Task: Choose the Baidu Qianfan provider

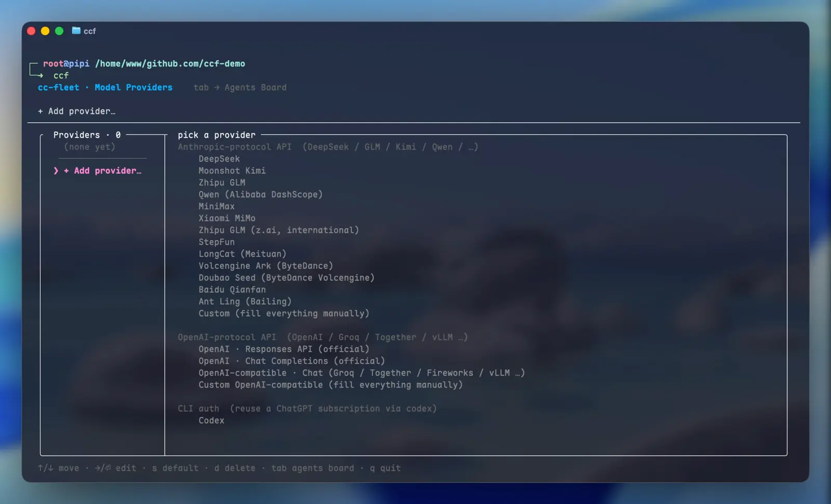Action: pos(232,290)
